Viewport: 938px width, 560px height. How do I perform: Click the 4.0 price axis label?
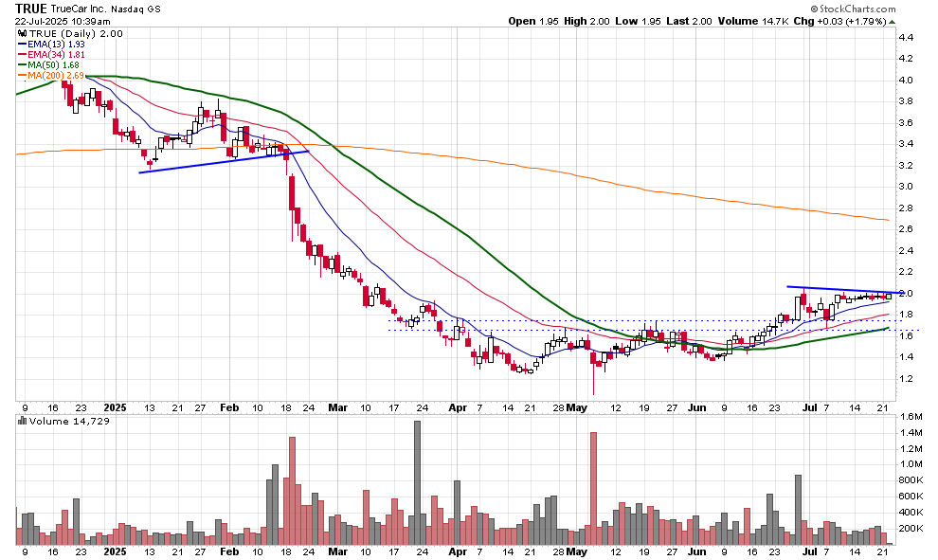[x=905, y=81]
